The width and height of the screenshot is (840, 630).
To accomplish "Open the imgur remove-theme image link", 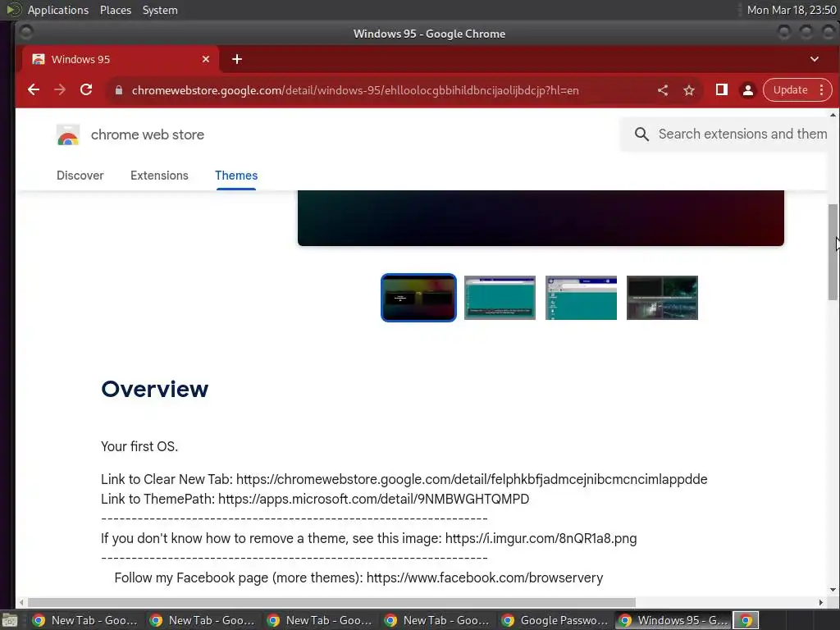I will [541, 538].
